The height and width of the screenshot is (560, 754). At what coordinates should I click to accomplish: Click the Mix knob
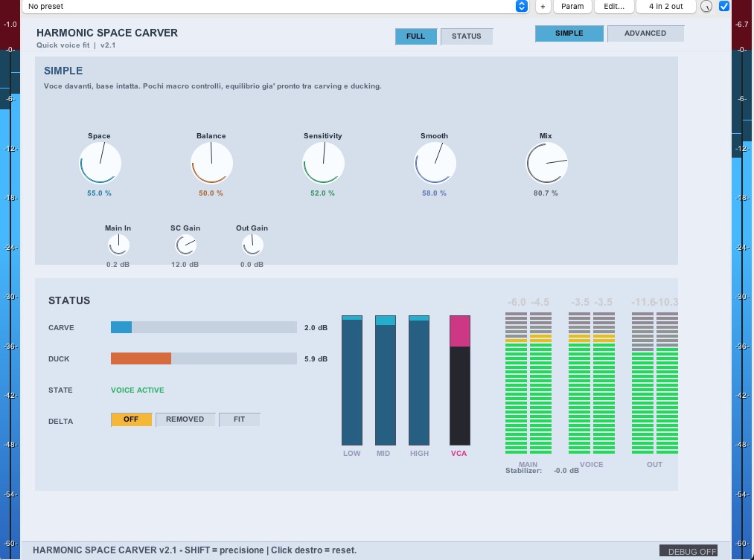[547, 163]
